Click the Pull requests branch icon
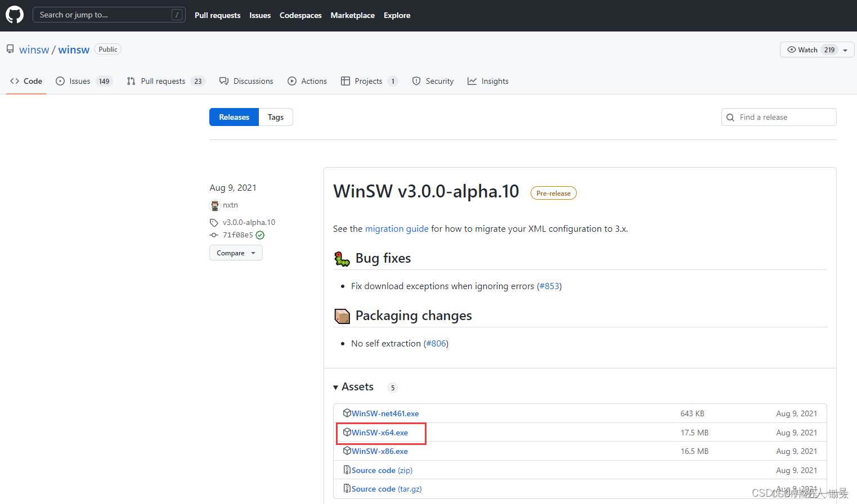This screenshot has width=857, height=504. pos(131,81)
